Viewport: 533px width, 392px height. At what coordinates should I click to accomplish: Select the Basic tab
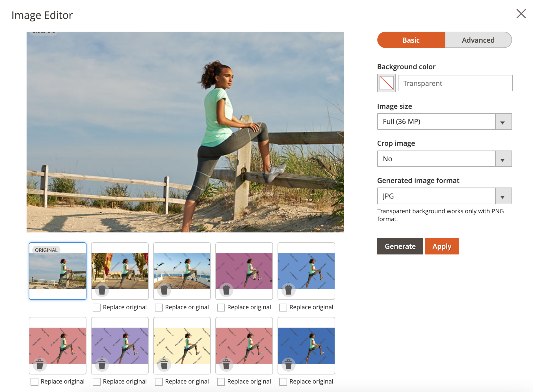tap(411, 40)
